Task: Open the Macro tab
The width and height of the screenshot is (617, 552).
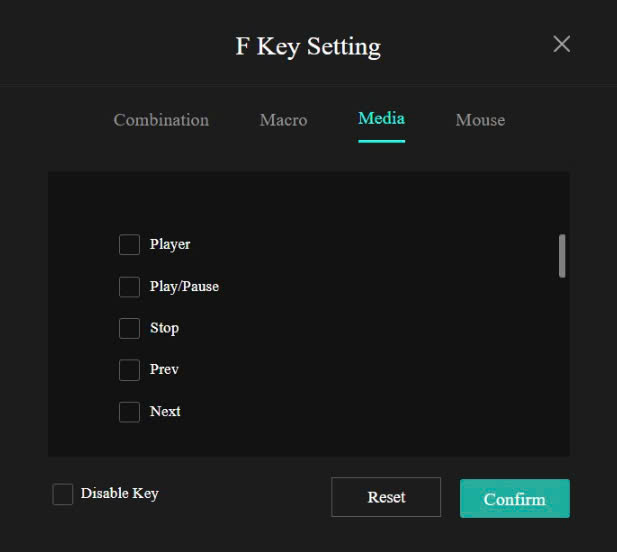Action: pos(283,120)
